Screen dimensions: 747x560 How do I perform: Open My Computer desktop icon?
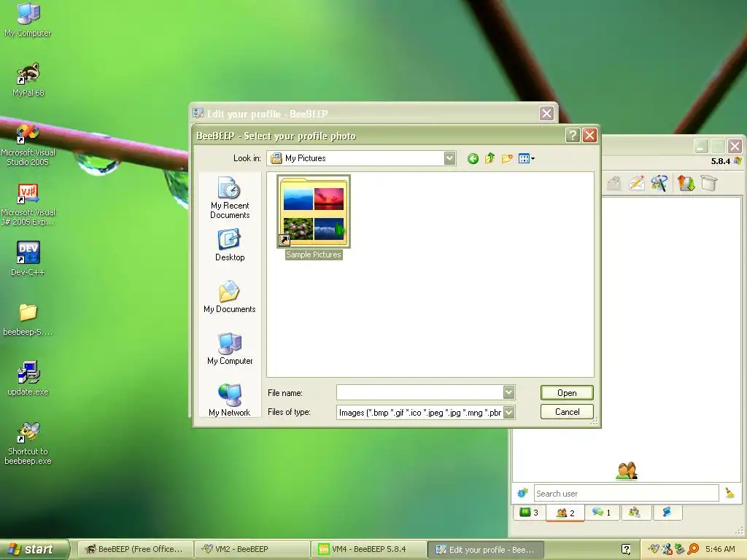point(28,20)
